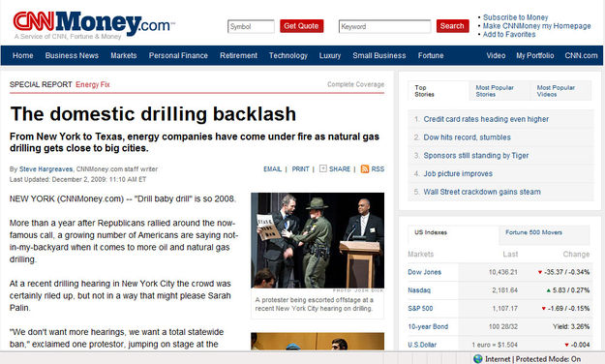Open CNN.com menu item
The height and width of the screenshot is (364, 605).
click(581, 55)
